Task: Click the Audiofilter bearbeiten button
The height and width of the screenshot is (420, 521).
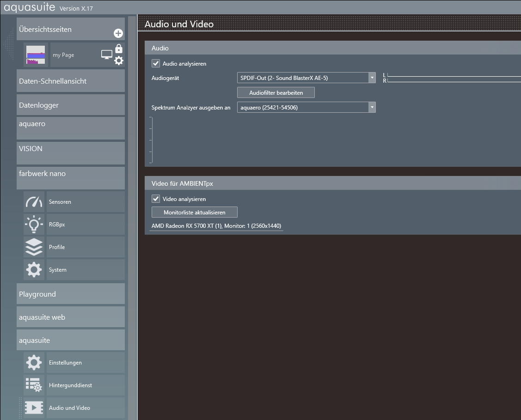Action: pyautogui.click(x=276, y=93)
